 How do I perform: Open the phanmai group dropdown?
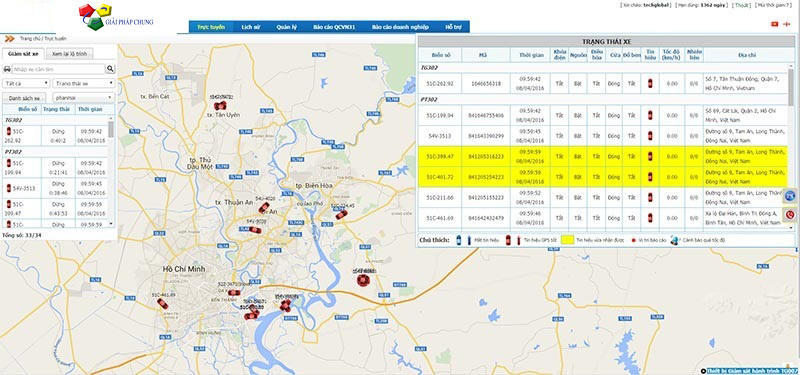84,97
